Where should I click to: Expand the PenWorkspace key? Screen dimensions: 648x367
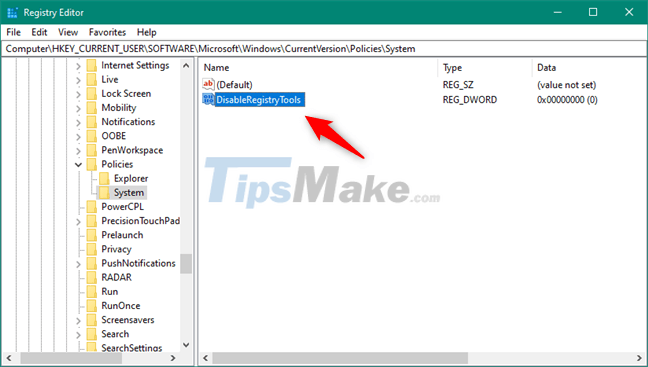tap(79, 151)
